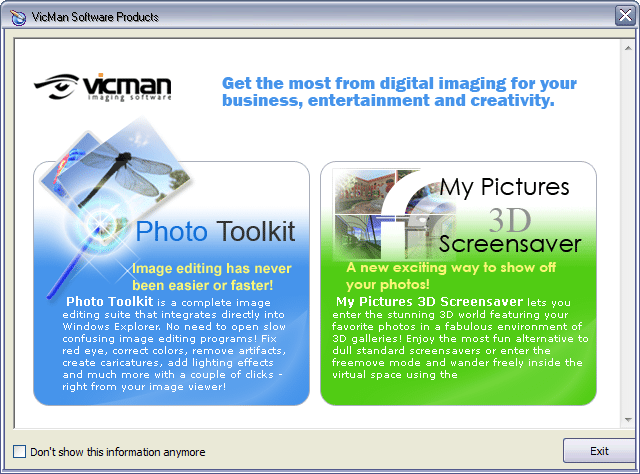Click 'A new exciting way to show off' tagline
This screenshot has height=474, width=640.
(451, 276)
